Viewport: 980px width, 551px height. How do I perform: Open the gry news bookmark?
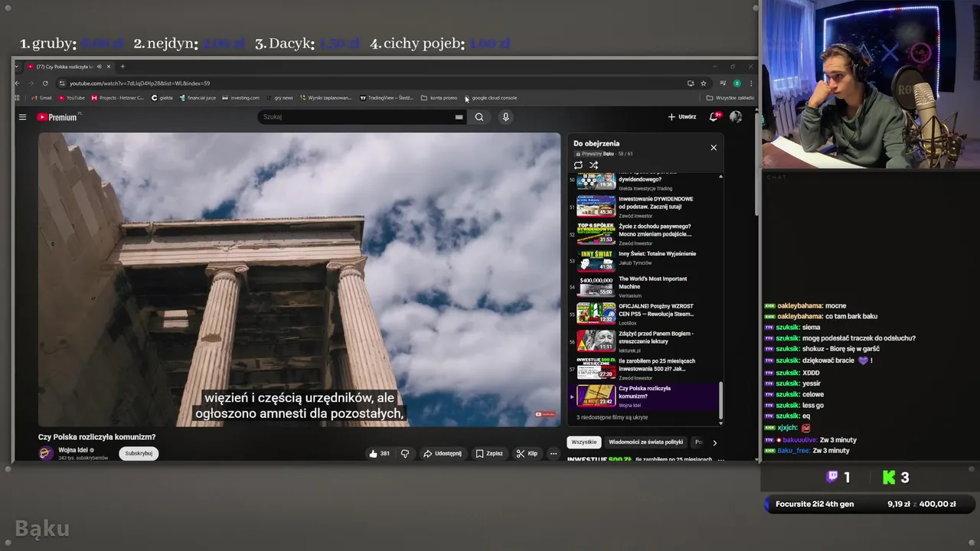279,98
